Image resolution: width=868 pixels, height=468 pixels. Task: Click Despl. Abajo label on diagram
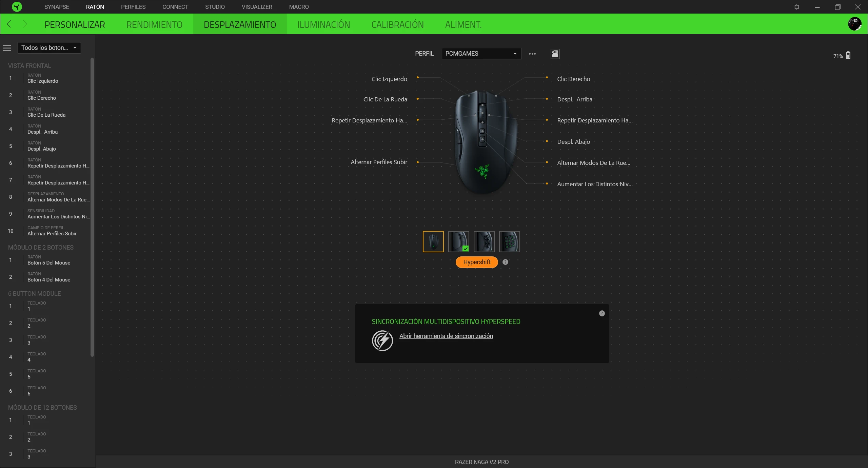pos(574,142)
